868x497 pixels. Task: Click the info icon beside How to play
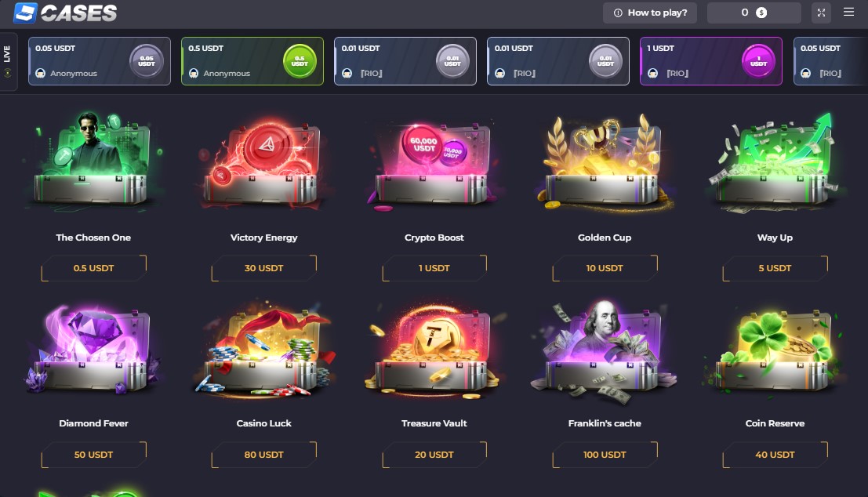[x=618, y=13]
